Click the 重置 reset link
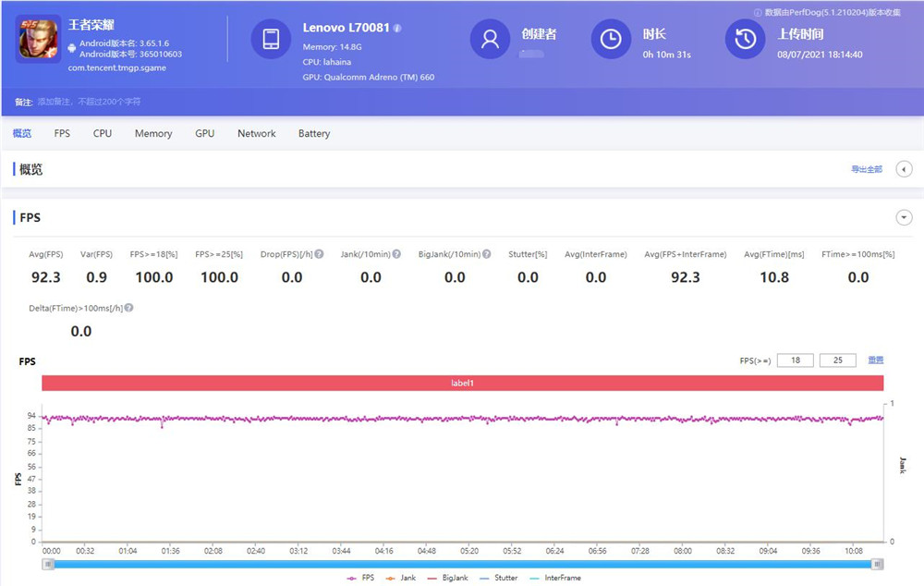 click(876, 360)
